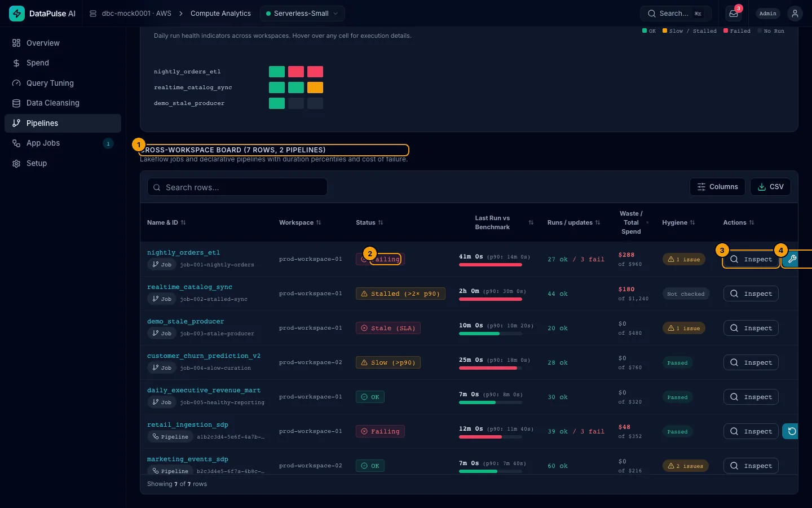Navigate to Data Cleansing

pyautogui.click(x=63, y=103)
